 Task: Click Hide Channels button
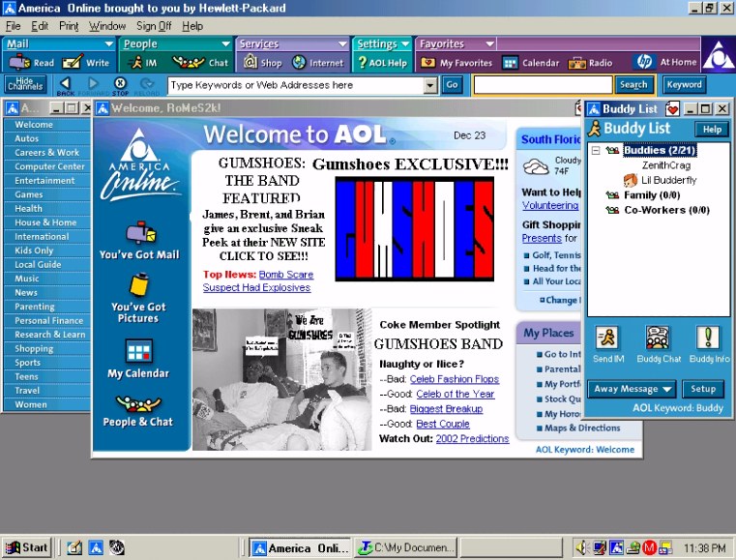tap(25, 84)
